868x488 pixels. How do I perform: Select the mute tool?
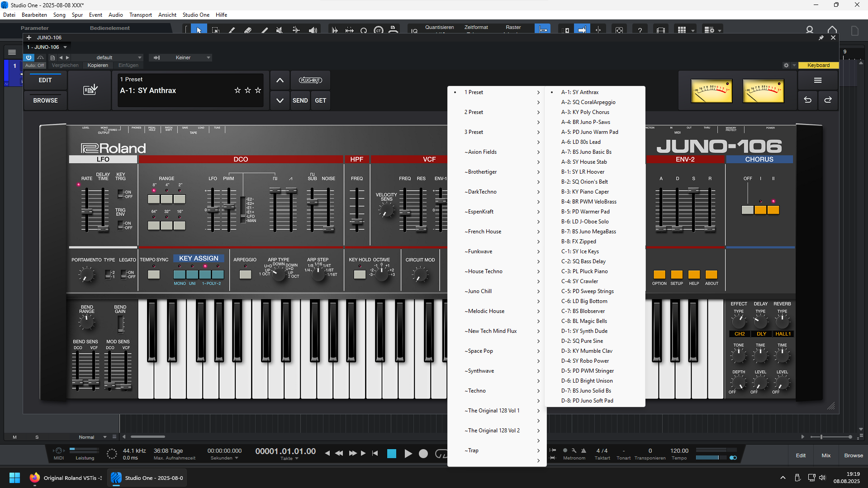pyautogui.click(x=280, y=30)
